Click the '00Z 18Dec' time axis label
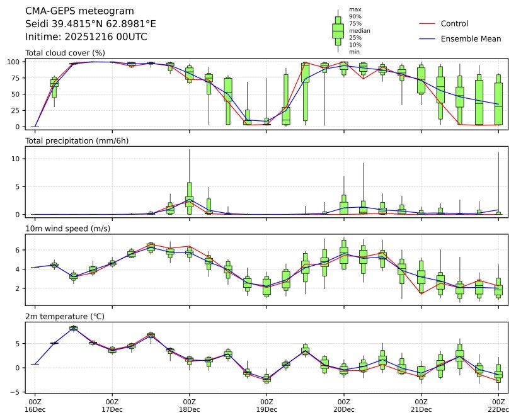 190,406
